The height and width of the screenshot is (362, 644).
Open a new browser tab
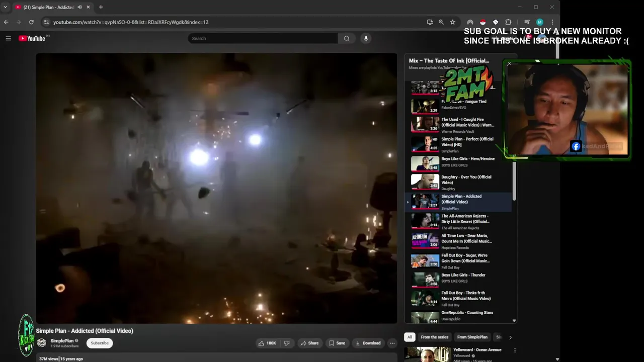101,7
